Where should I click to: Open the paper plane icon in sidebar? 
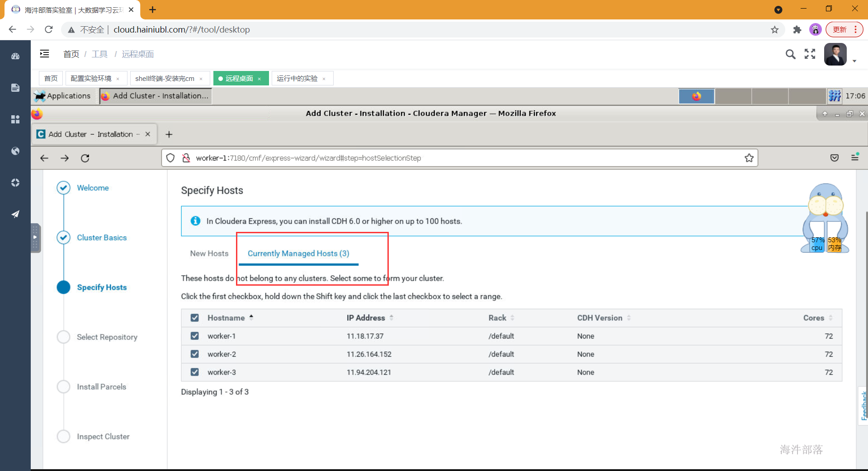[x=15, y=214]
